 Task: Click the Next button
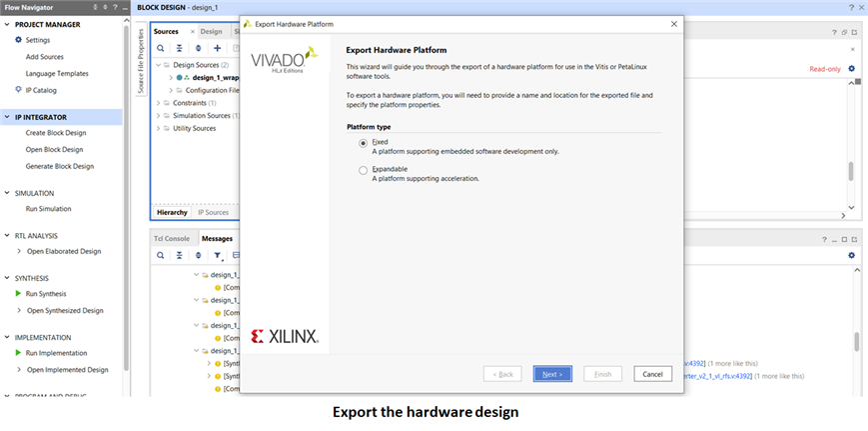(552, 374)
